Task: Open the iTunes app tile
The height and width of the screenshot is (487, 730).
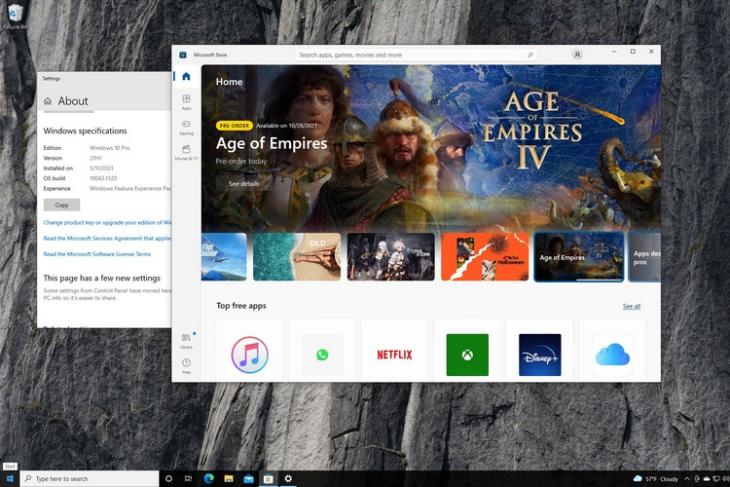Action: coord(250,352)
